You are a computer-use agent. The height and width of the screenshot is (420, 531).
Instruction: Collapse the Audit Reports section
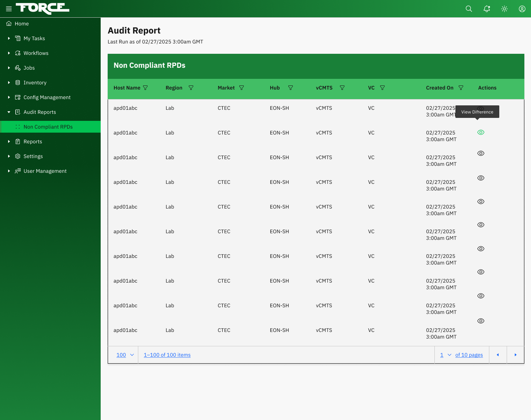9,112
